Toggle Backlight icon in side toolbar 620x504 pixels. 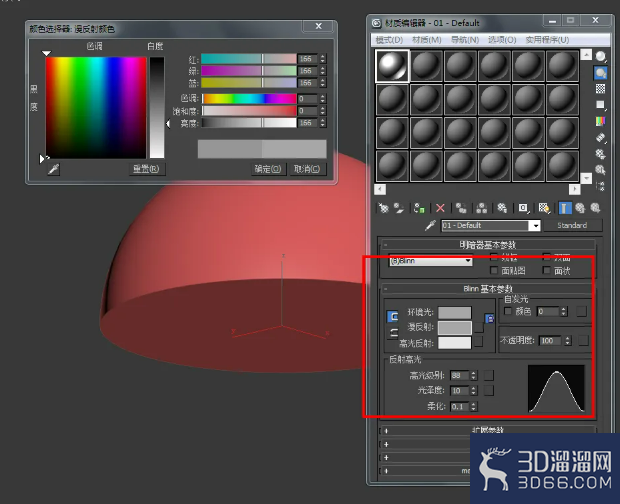[x=601, y=73]
